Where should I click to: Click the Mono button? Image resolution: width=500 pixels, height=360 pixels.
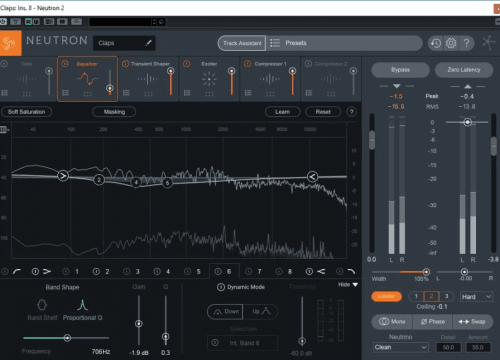[392, 322]
